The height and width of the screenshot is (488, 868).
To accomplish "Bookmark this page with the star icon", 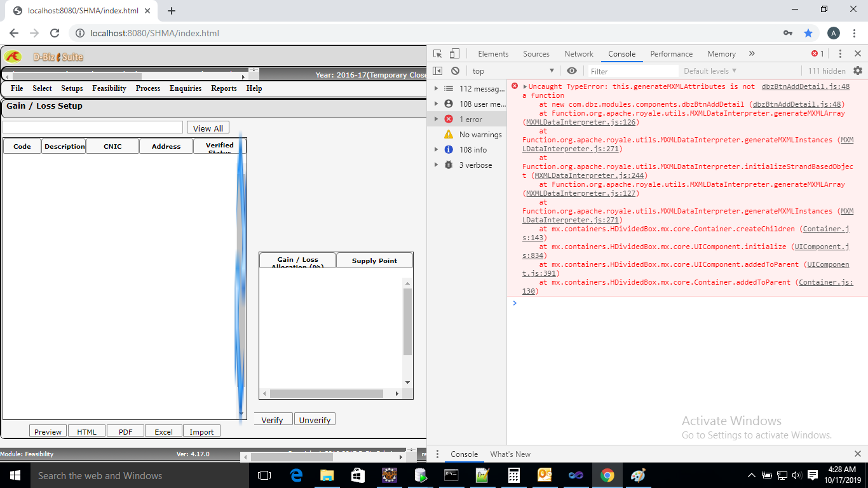I will (808, 32).
